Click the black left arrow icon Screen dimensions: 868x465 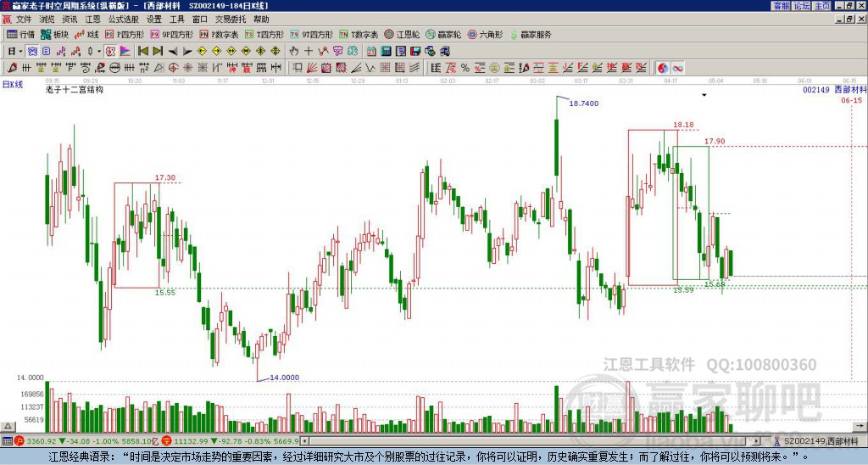coord(173,51)
